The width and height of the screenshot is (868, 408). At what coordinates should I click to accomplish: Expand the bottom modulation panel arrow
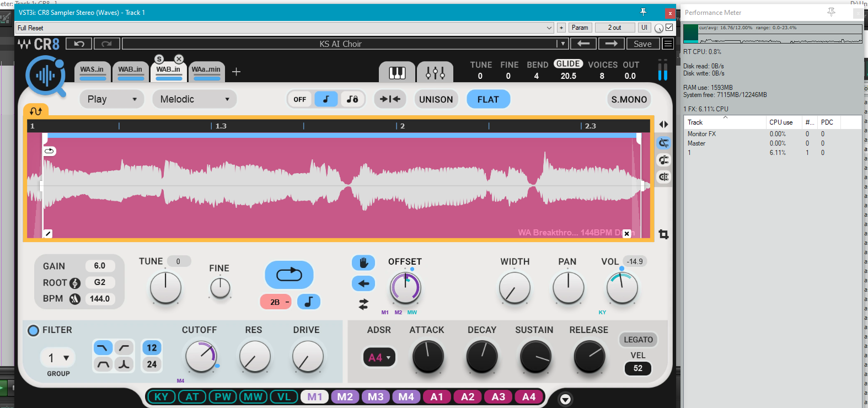[565, 399]
